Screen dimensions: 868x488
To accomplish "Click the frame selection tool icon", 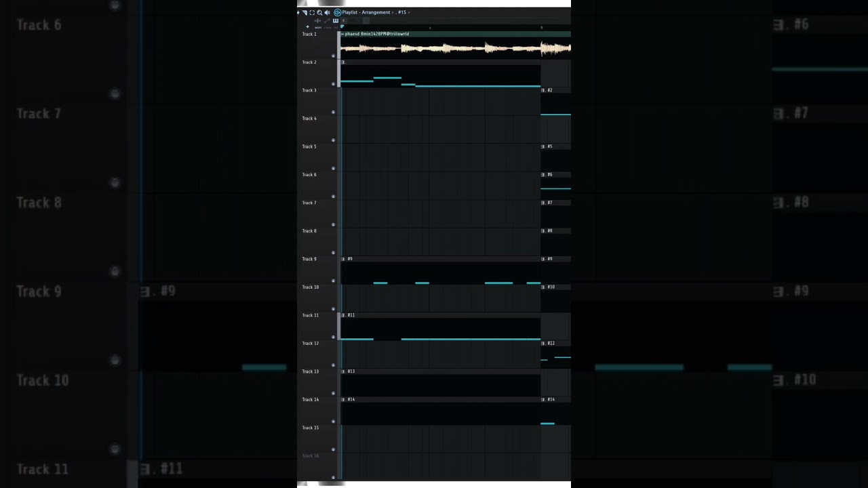I will [x=312, y=12].
